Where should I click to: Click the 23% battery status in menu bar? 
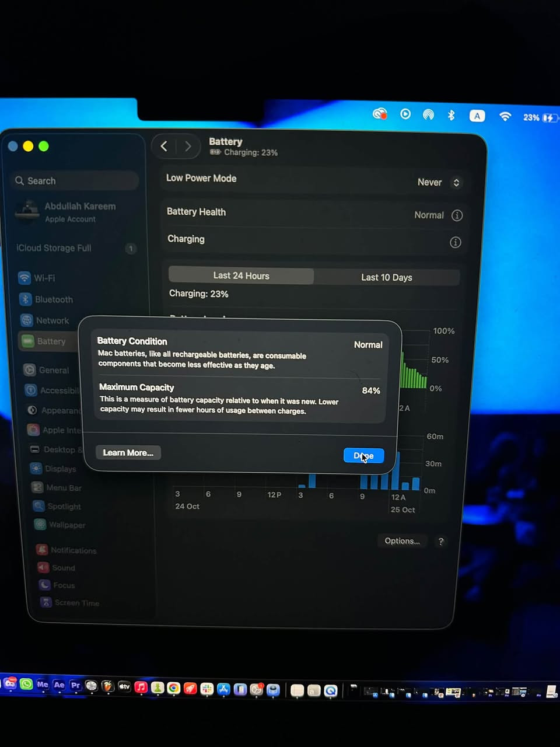click(540, 118)
